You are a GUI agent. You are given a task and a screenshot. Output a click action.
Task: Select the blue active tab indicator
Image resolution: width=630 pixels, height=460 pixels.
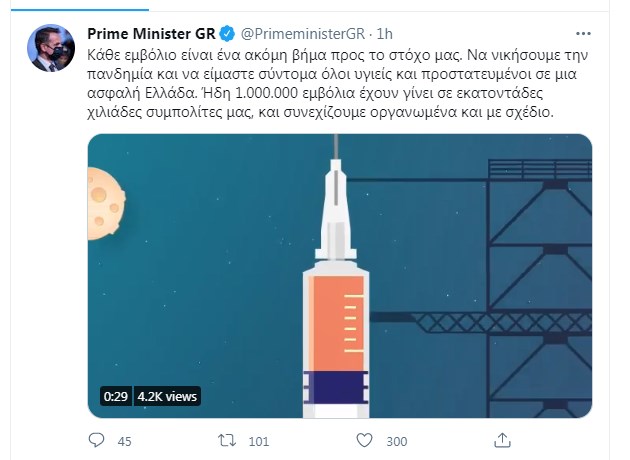[80, 9]
